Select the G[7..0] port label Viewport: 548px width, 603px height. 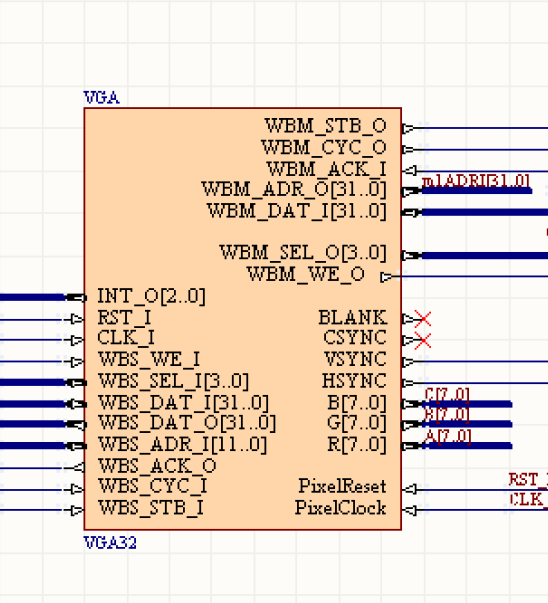[x=356, y=423]
